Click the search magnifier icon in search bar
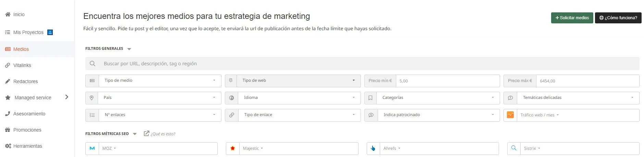Screen dimensions: 644x157 93,64
